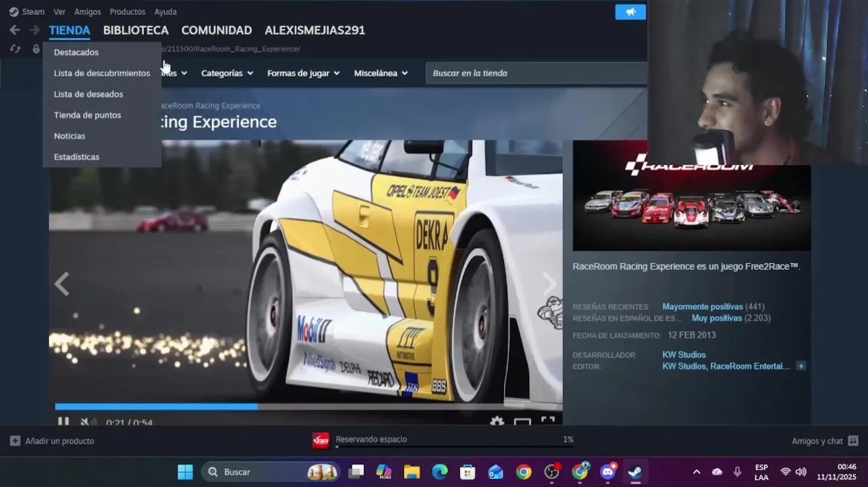868x487 pixels.
Task: Enter fullscreen for the trailer
Action: (548, 421)
